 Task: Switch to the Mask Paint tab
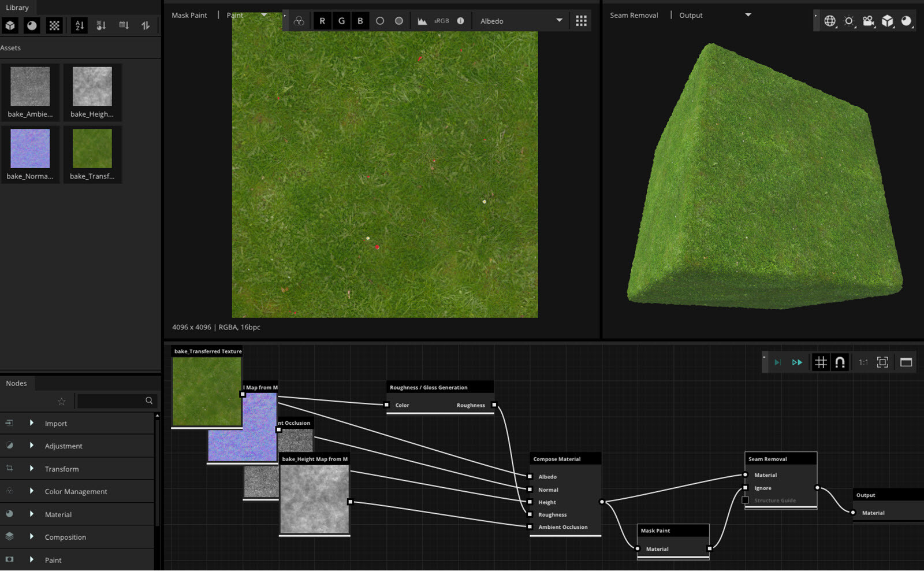tap(189, 15)
